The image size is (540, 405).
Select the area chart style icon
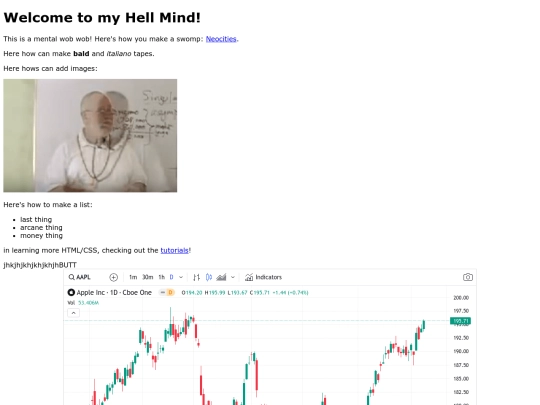pyautogui.click(x=221, y=277)
